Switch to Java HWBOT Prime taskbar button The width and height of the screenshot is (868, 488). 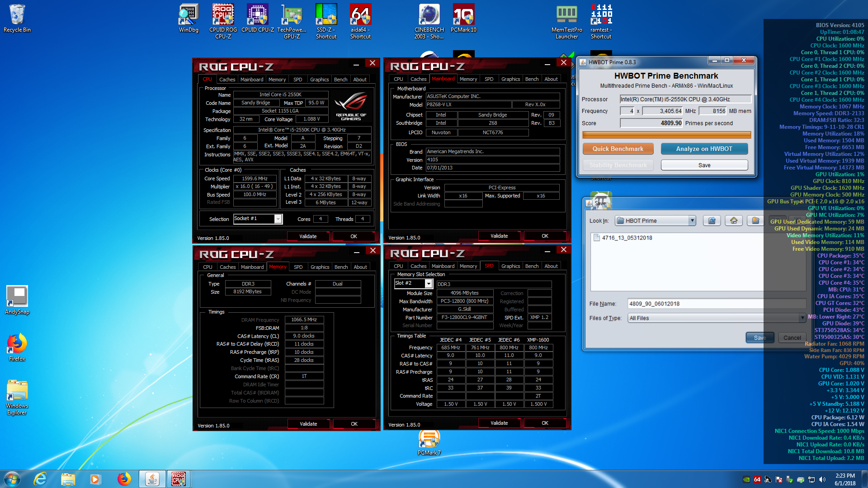pos(152,479)
